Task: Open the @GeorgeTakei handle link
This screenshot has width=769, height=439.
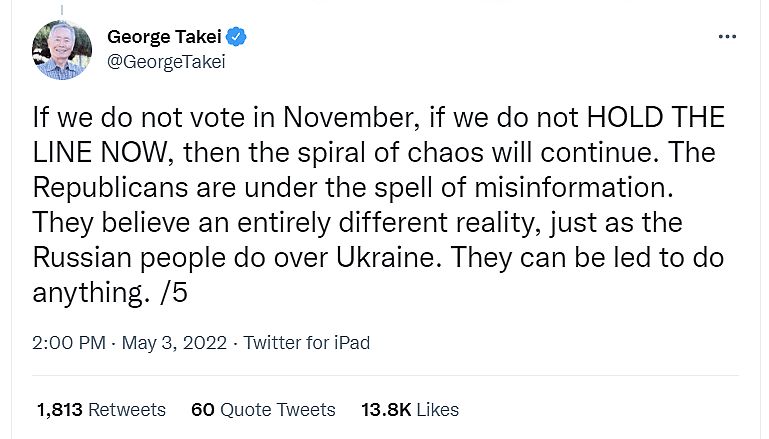Action: [166, 62]
